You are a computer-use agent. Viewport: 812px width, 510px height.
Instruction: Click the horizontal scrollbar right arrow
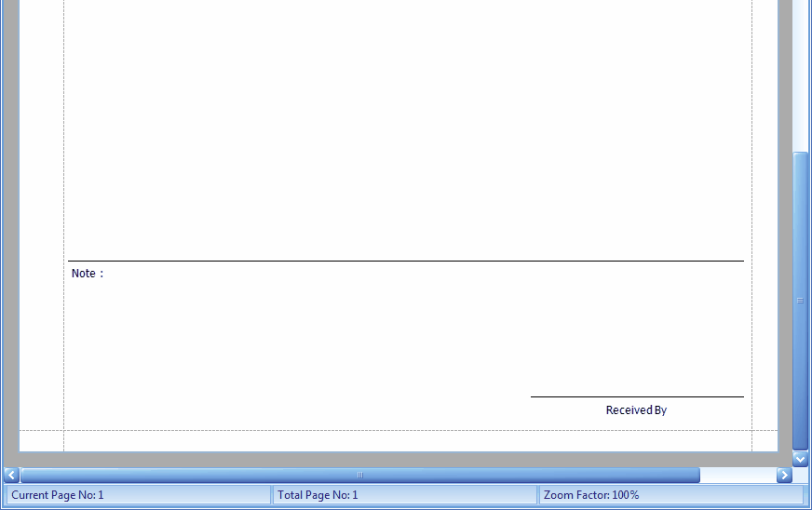pos(784,475)
